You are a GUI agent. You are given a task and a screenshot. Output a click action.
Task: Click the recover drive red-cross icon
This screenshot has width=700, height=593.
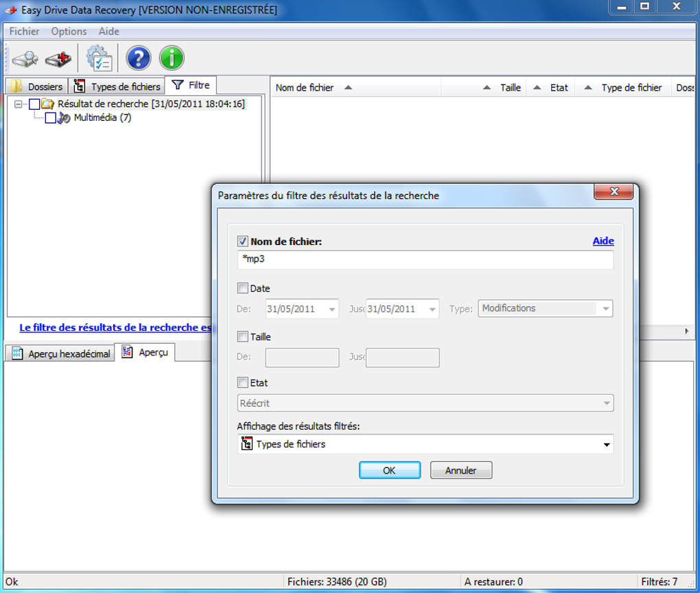[x=58, y=58]
